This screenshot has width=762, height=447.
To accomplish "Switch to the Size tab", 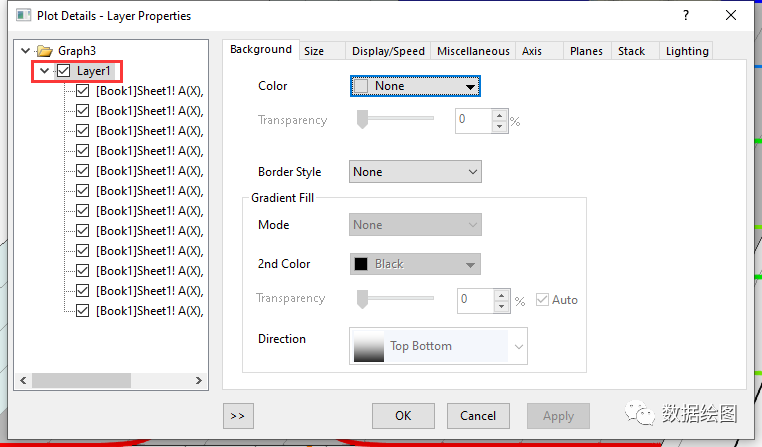I will (322, 51).
